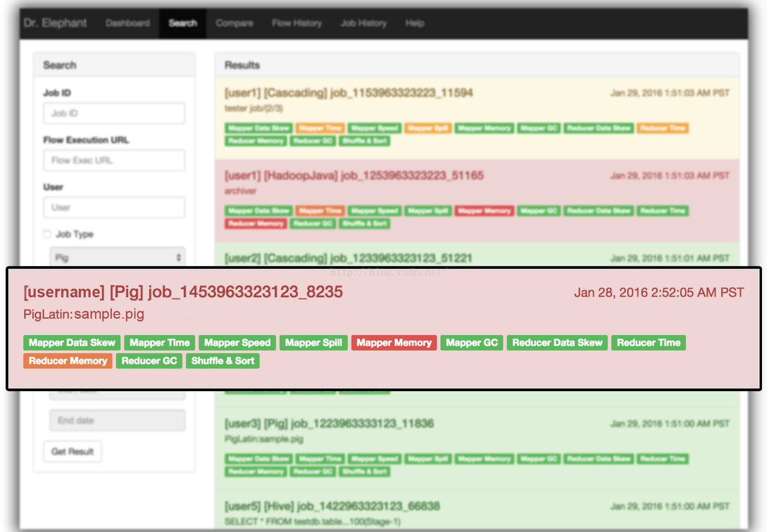Focus the Flow Exec URL input field

pos(114,160)
